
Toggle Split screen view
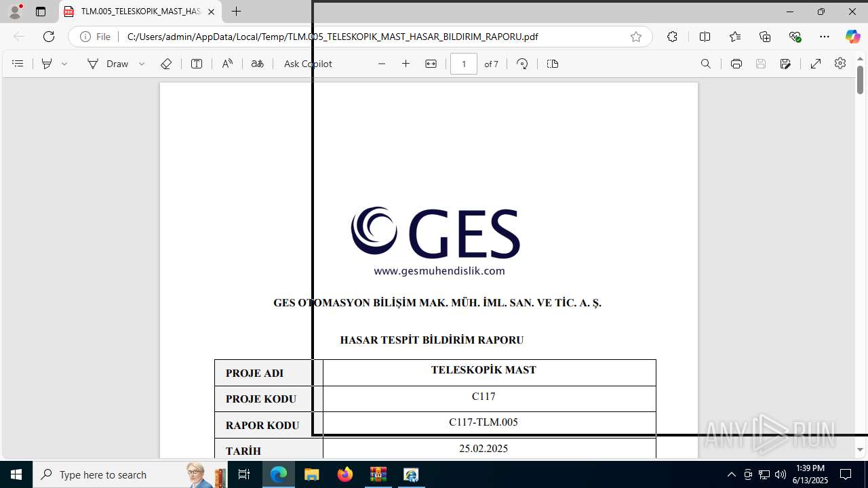pyautogui.click(x=705, y=37)
